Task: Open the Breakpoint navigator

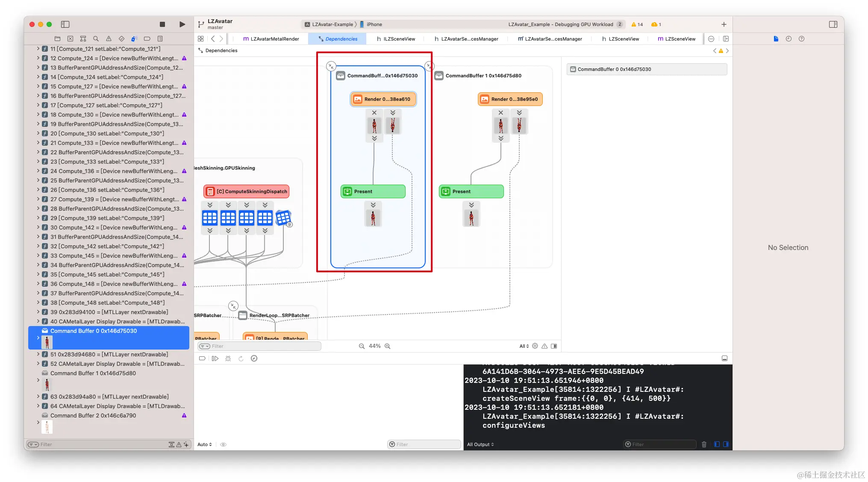Action: [x=147, y=38]
